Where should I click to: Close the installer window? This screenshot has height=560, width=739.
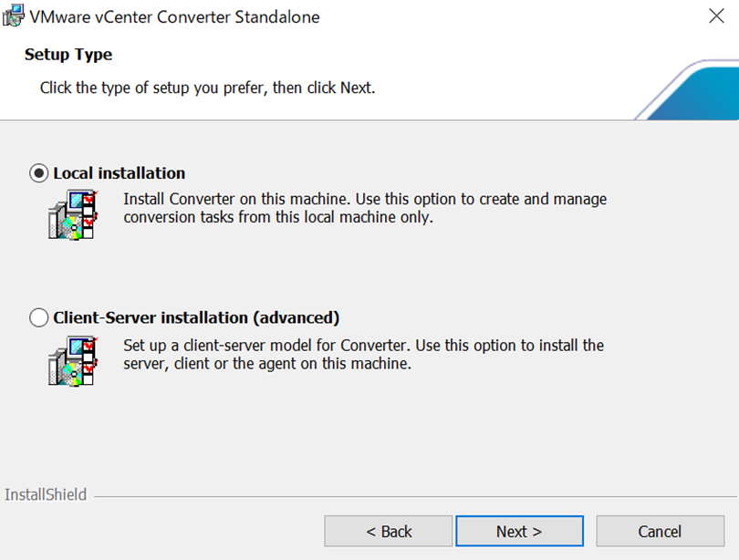[716, 16]
